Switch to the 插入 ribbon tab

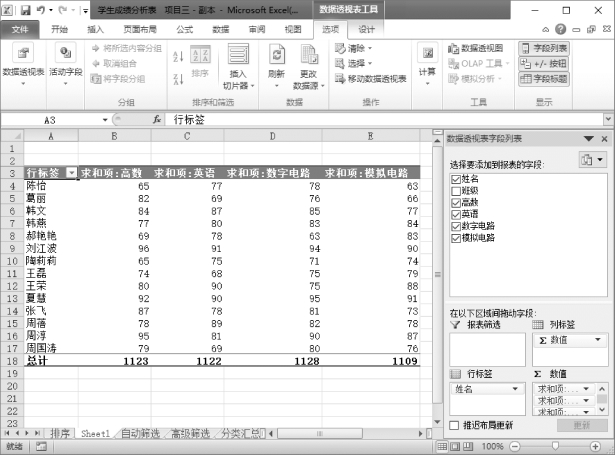[95, 29]
